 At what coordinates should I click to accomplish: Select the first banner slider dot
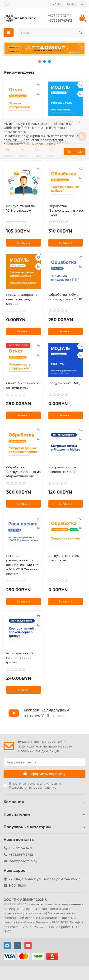40,61
